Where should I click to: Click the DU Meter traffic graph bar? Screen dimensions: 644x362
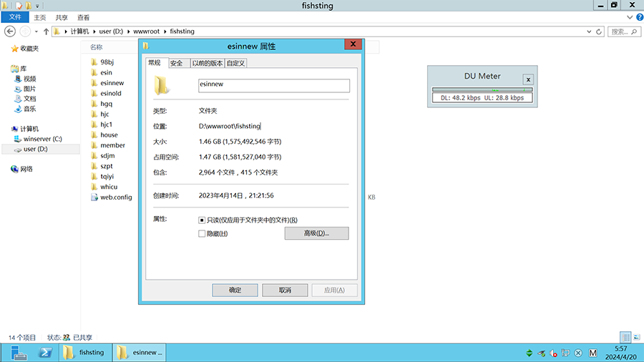(x=482, y=89)
